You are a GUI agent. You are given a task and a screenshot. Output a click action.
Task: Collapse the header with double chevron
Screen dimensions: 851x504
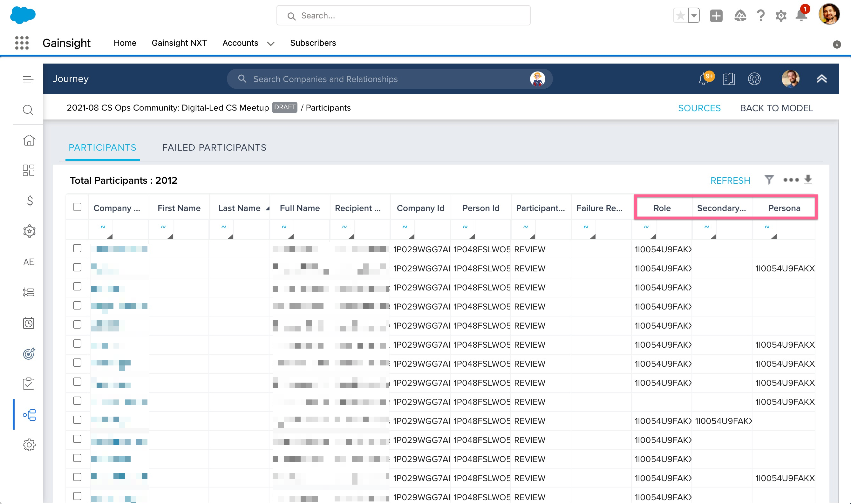tap(822, 79)
